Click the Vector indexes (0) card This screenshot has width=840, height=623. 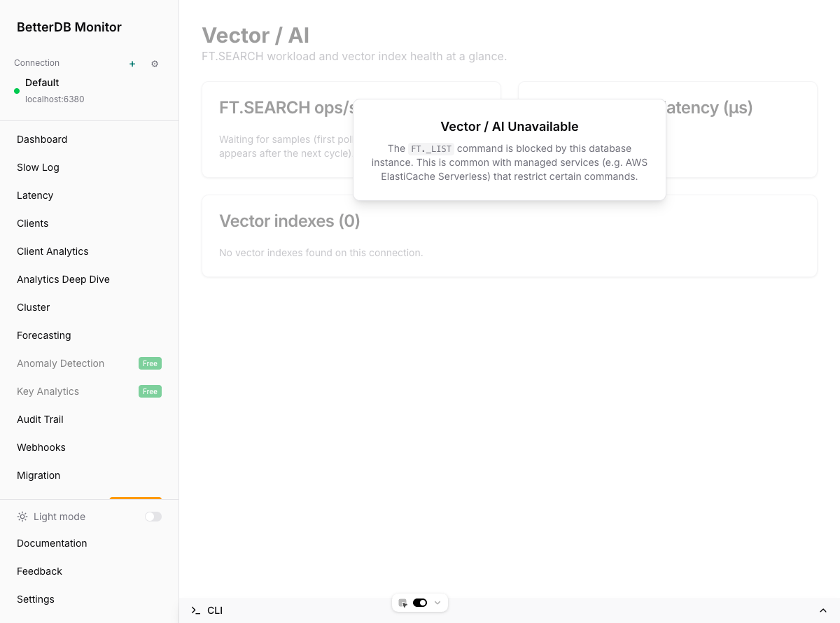point(509,236)
